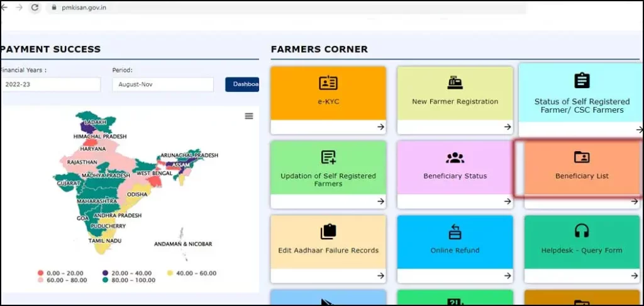Image resolution: width=644 pixels, height=306 pixels.
Task: Open the Beneficiary Status text link
Action: point(455,176)
